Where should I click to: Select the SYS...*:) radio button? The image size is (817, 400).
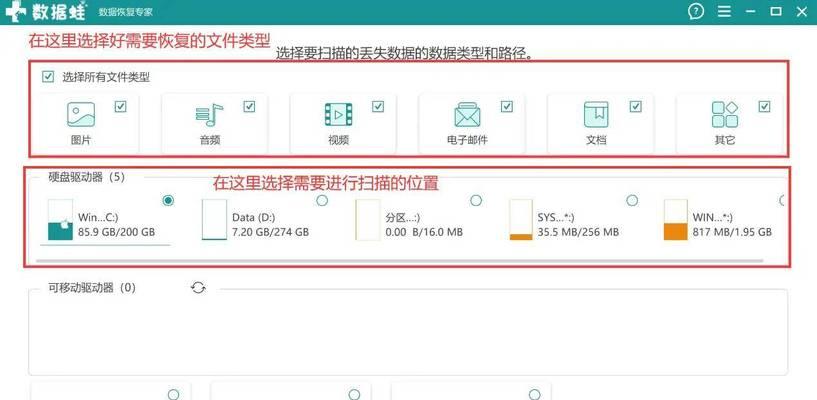[x=632, y=201]
